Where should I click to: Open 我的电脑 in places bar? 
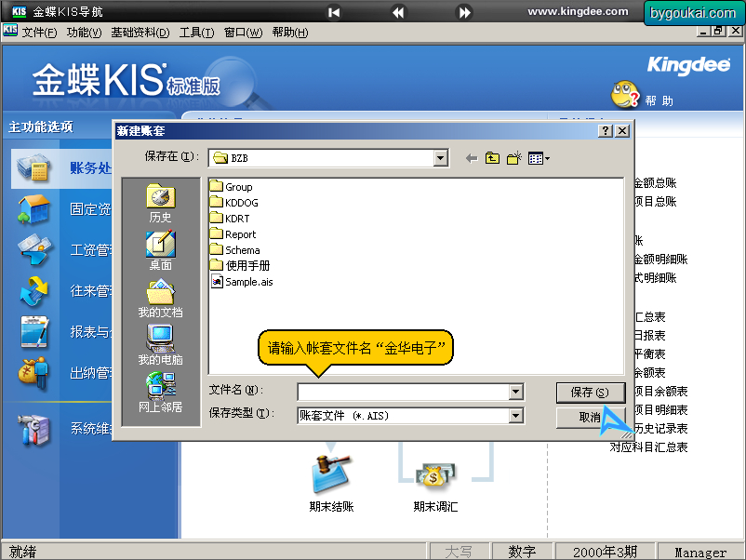[x=160, y=339]
